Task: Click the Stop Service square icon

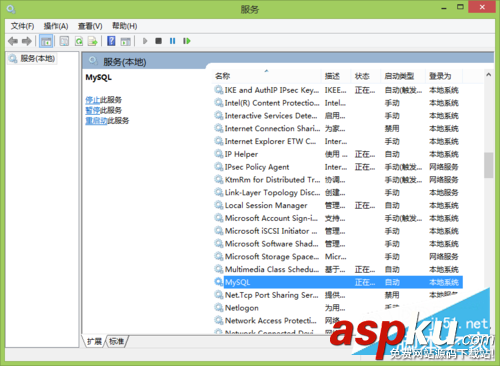Action: click(x=158, y=41)
